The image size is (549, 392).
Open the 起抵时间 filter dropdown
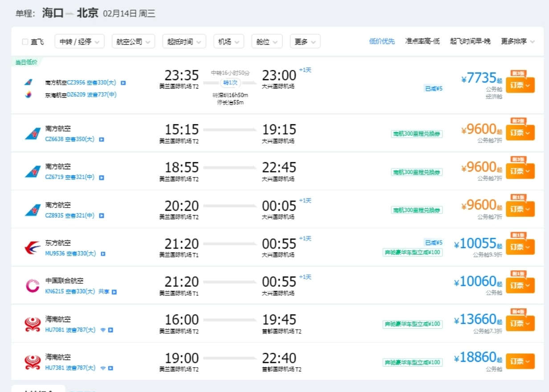point(184,41)
